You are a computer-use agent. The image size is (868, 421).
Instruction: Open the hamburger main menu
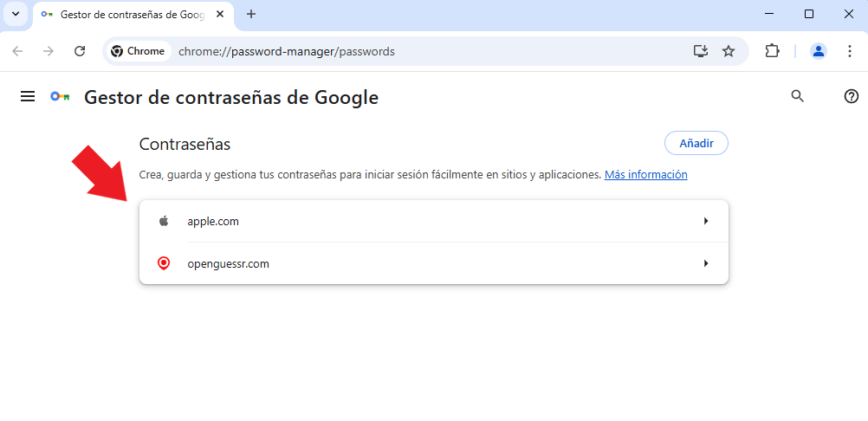click(x=28, y=97)
